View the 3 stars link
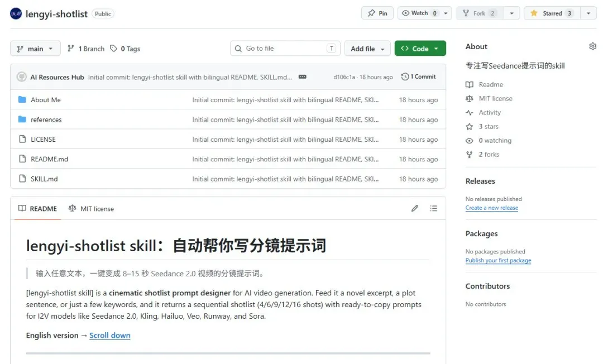Viewport: 603px width, 364px height. pos(489,127)
